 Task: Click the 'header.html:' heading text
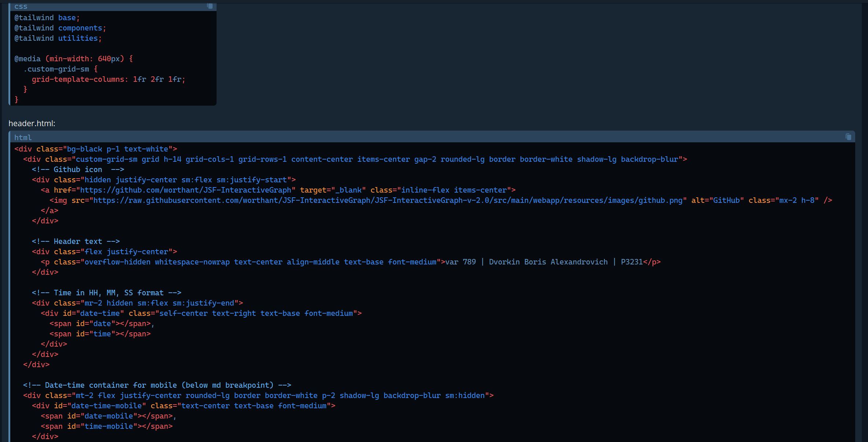(x=32, y=124)
